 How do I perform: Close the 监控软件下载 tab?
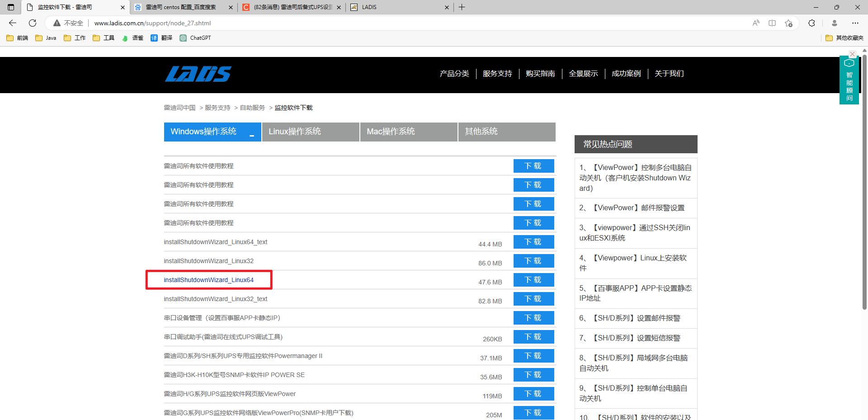pyautogui.click(x=123, y=7)
